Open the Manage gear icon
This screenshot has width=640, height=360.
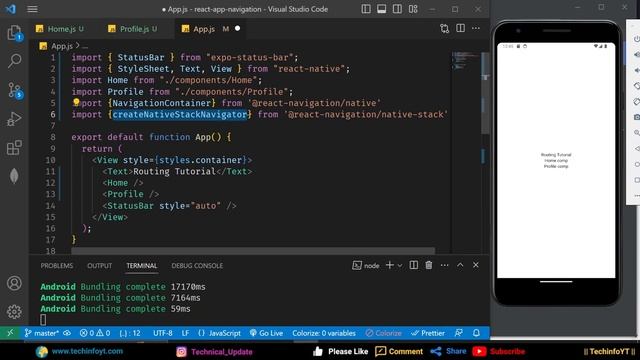[14, 311]
